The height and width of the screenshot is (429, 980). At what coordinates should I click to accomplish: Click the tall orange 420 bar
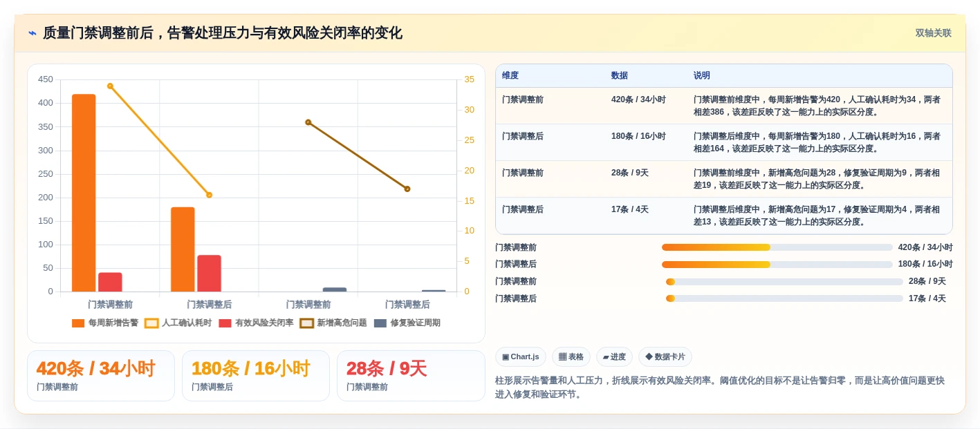[84, 193]
